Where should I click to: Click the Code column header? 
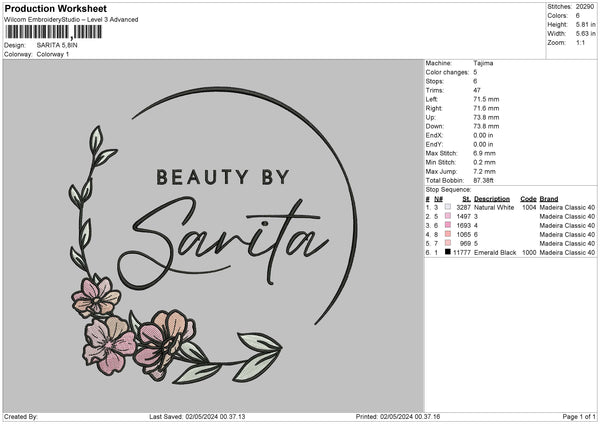528,198
